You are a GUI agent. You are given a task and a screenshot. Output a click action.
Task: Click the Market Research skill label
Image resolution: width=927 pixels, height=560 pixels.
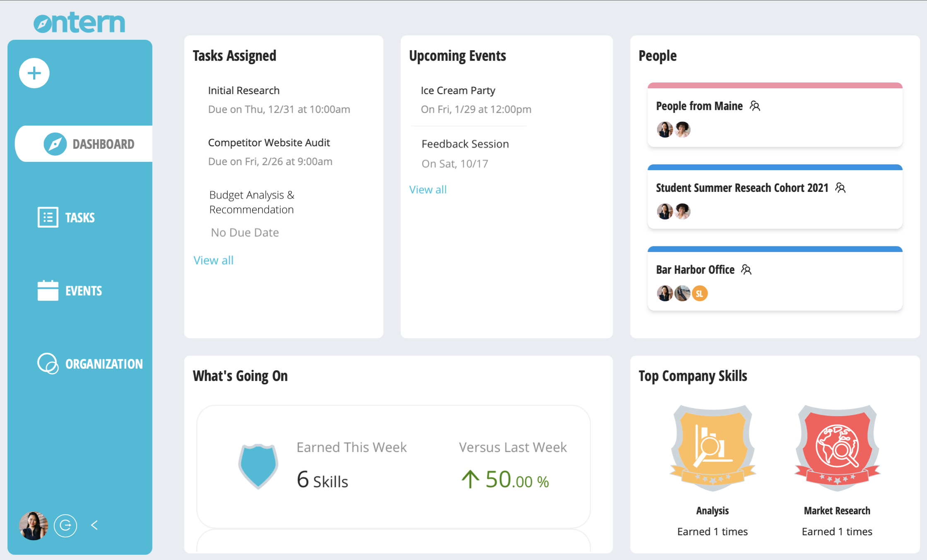tap(837, 511)
